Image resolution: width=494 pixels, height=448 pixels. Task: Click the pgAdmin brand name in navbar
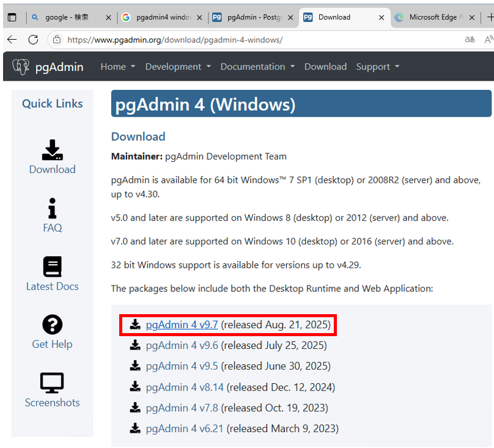(x=59, y=67)
